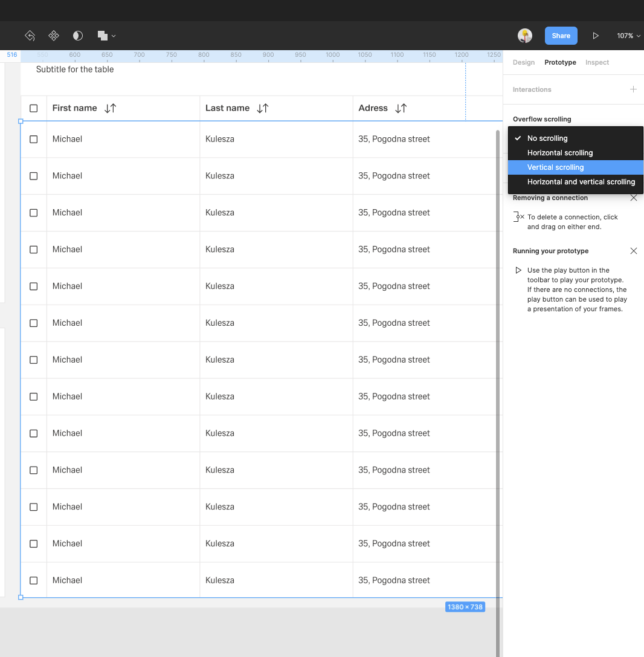This screenshot has width=644, height=657.
Task: Check the last table row checkbox
Action: pos(34,580)
